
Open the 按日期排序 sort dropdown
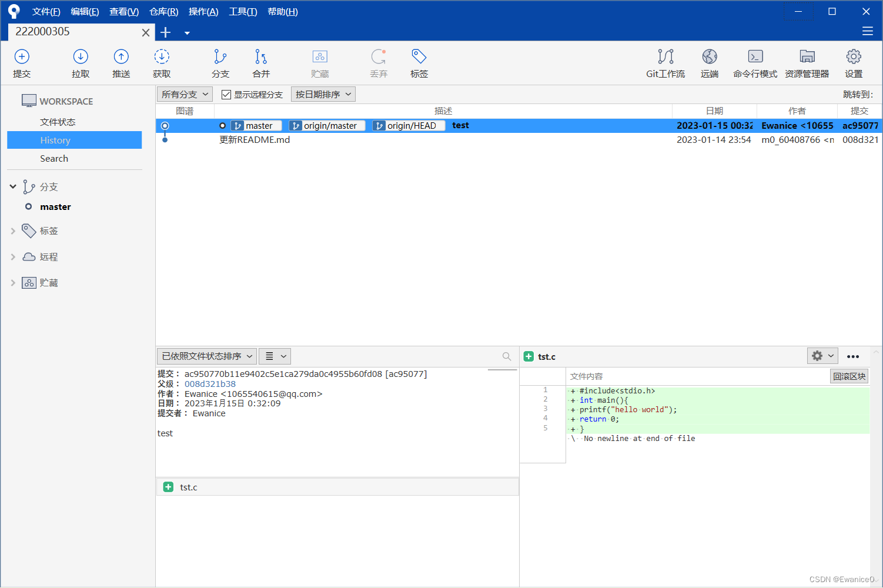pyautogui.click(x=323, y=94)
